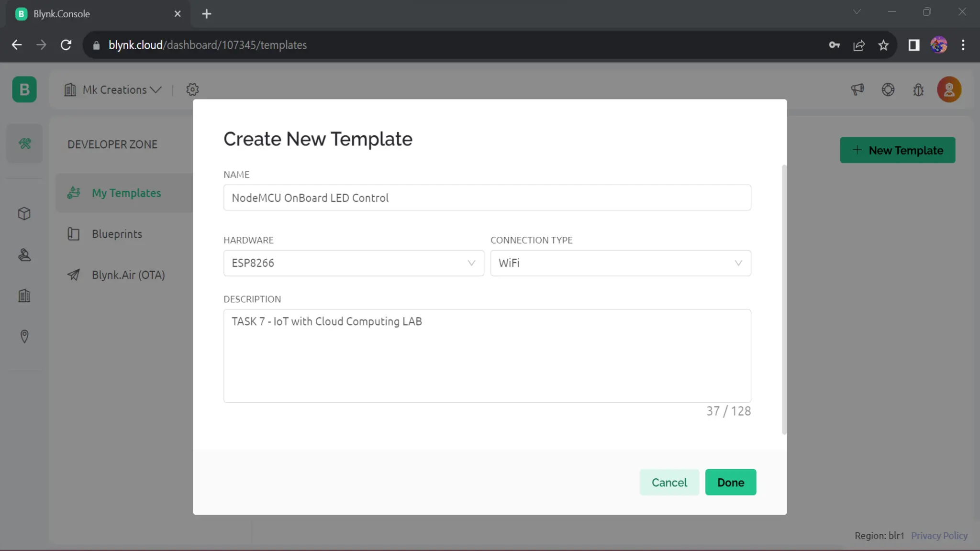Viewport: 980px width, 551px height.
Task: Click the help lifebuoy icon
Action: [888, 89]
